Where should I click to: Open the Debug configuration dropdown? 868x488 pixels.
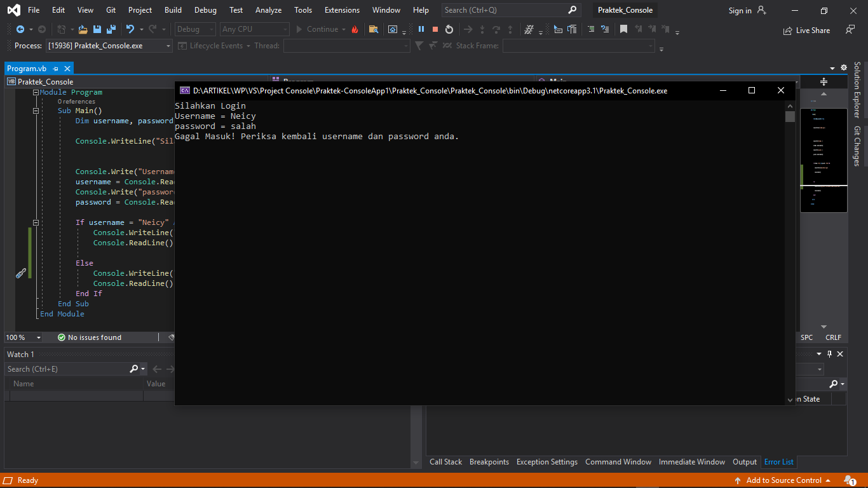196,29
